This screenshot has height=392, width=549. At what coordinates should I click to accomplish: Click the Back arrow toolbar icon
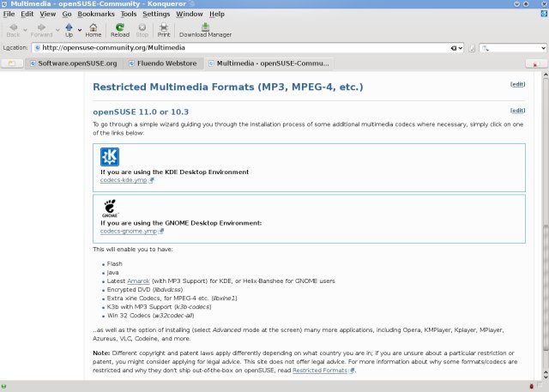(14, 27)
